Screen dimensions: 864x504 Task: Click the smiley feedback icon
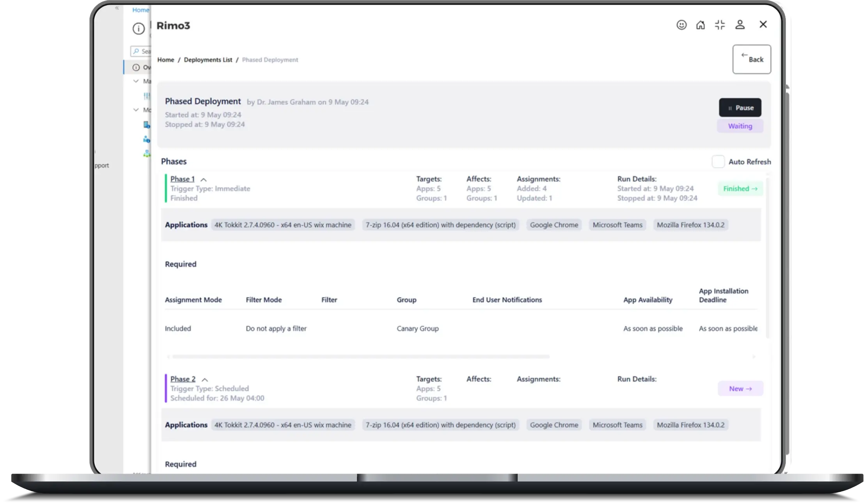pos(681,25)
